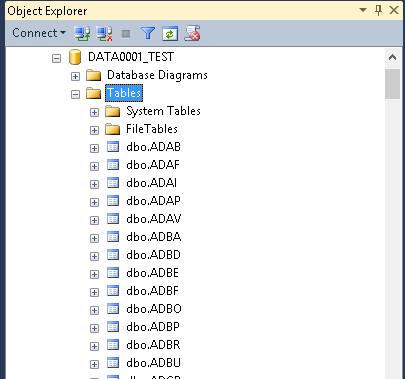Select the dbo.ADBD table name
Screen dimensions: 405x379
[153, 255]
